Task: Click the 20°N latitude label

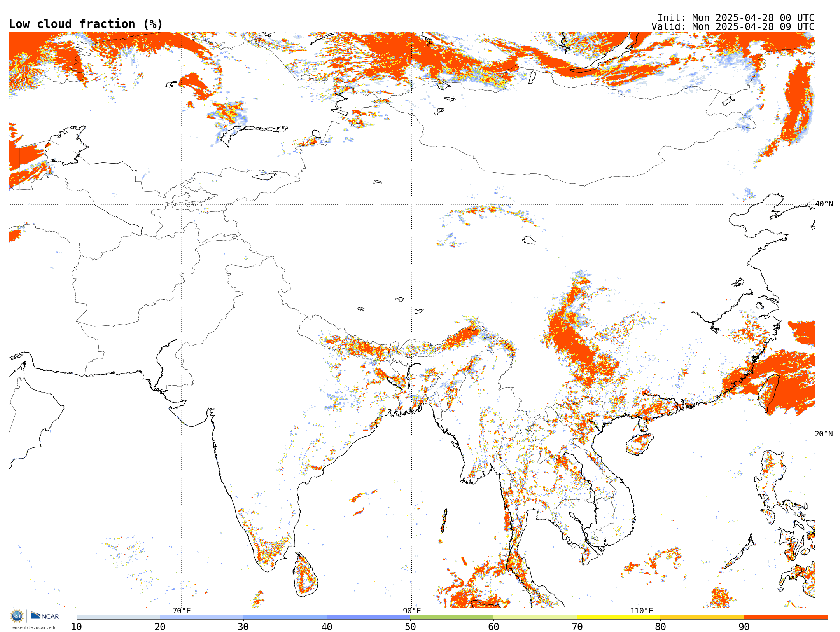Action: tap(824, 434)
